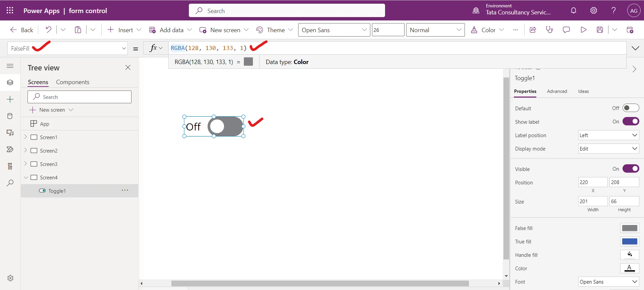Open help question mark
Viewport: 644px width, 290px height.
click(x=613, y=10)
